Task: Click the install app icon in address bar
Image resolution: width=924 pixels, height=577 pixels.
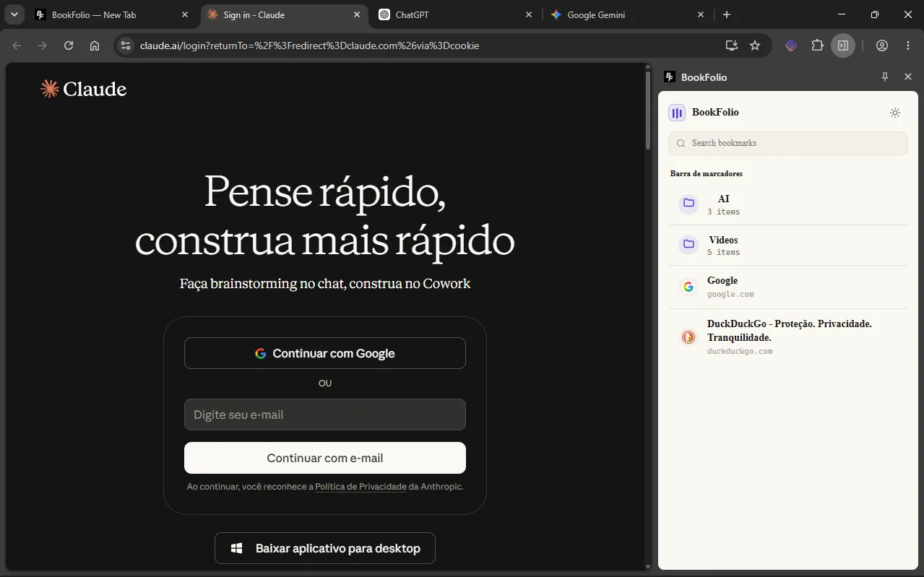Action: [x=732, y=45]
